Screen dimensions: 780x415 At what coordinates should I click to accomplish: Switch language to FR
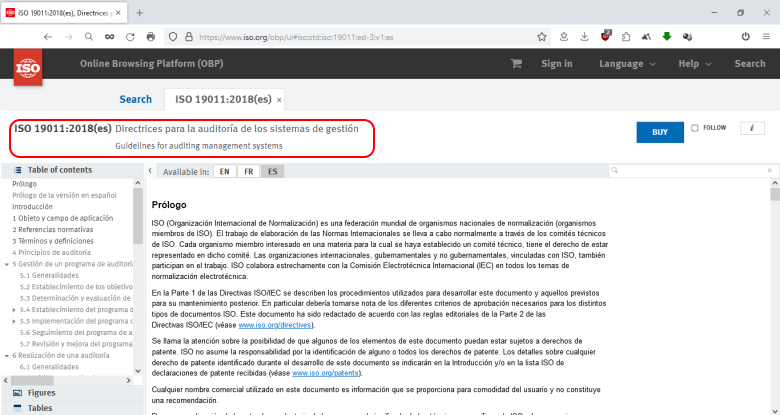tap(249, 172)
